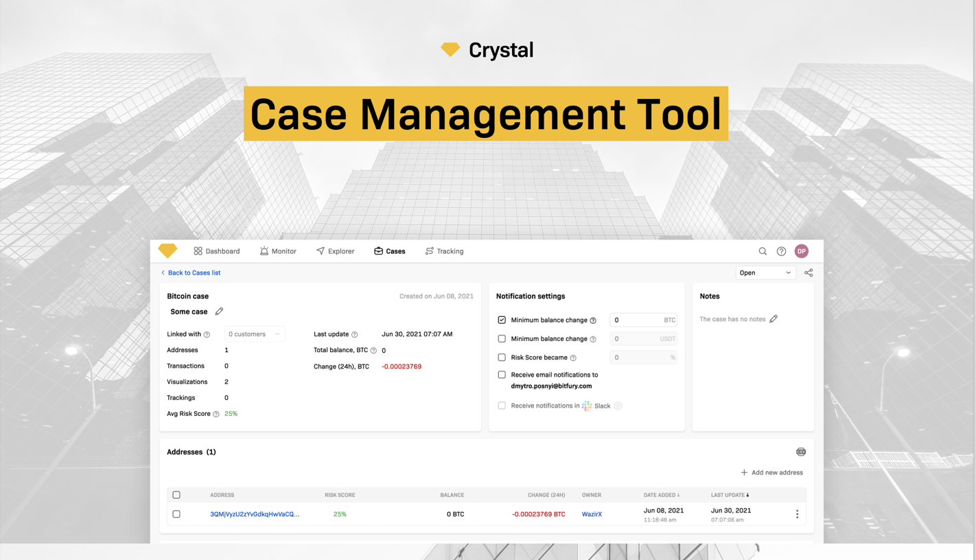
Task: Toggle the Risk Score became checkbox
Action: (502, 357)
